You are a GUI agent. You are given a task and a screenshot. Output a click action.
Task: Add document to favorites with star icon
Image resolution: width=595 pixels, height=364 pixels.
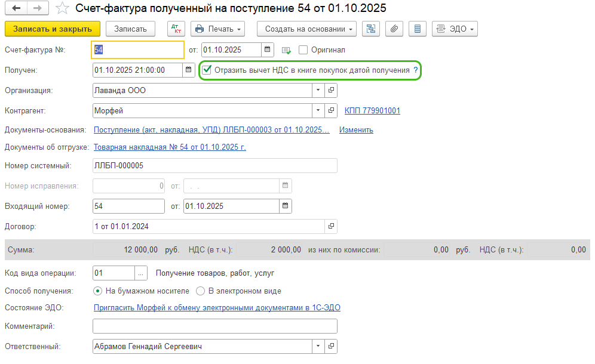pyautogui.click(x=62, y=9)
